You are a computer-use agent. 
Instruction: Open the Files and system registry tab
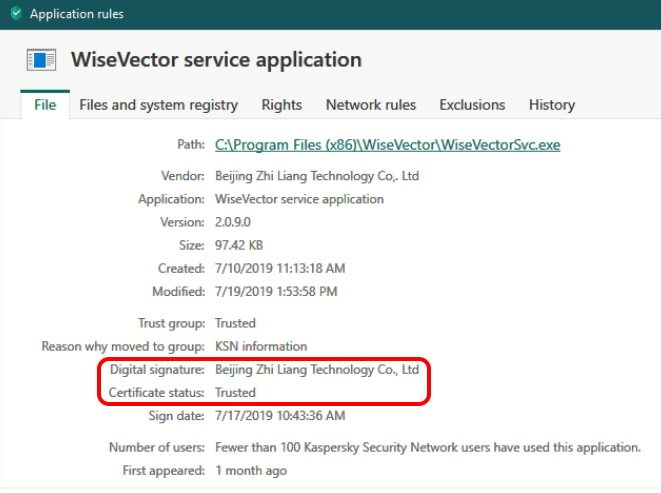pos(158,105)
